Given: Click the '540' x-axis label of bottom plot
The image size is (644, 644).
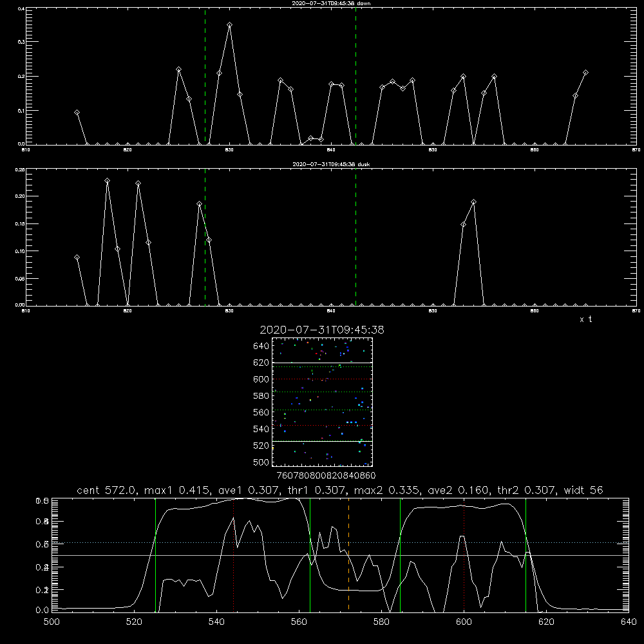Looking at the screenshot, I should point(216,622).
